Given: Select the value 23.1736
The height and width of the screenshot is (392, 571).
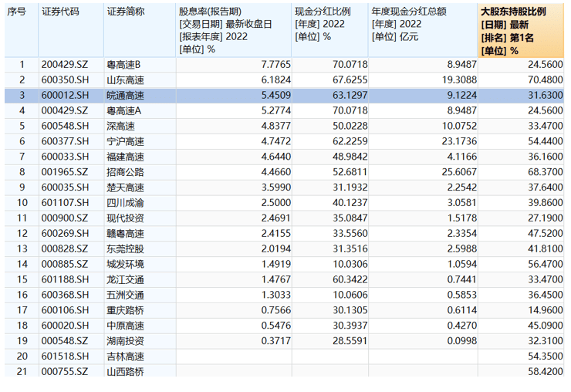Looking at the screenshot, I should pyautogui.click(x=460, y=141).
